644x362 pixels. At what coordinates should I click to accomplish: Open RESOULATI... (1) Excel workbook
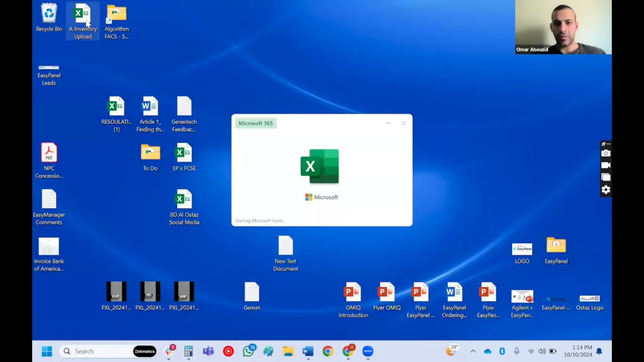(x=116, y=115)
